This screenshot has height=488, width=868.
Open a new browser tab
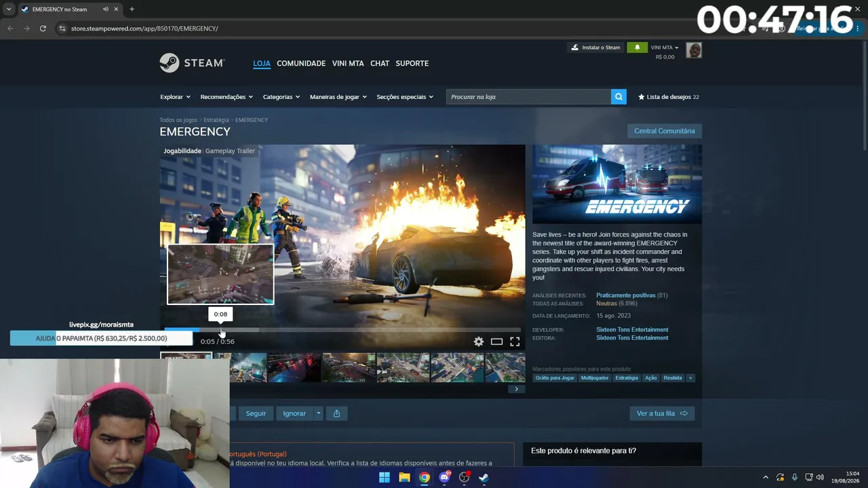132,9
